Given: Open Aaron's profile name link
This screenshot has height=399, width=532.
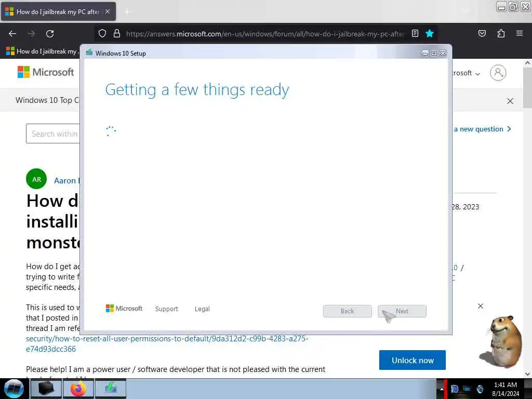Looking at the screenshot, I should [66, 180].
